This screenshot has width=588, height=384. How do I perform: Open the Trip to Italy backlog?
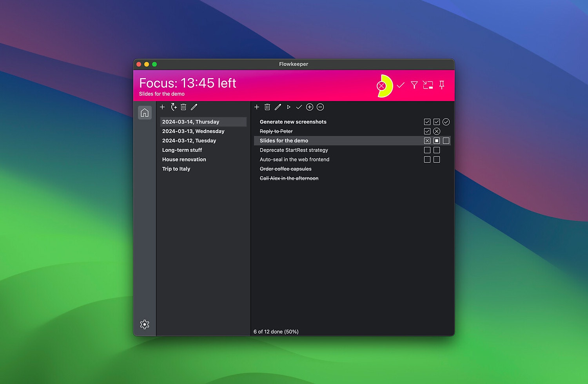203,169
